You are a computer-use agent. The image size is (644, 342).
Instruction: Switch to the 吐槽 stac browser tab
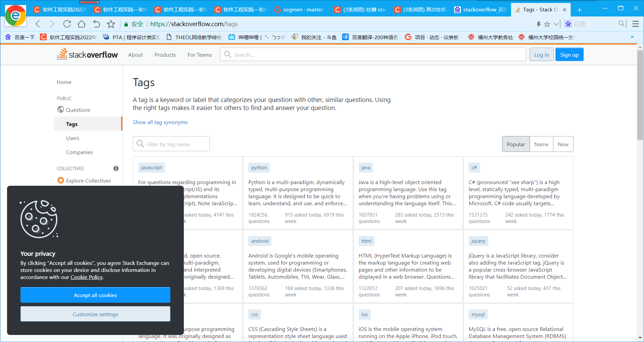(x=361, y=10)
